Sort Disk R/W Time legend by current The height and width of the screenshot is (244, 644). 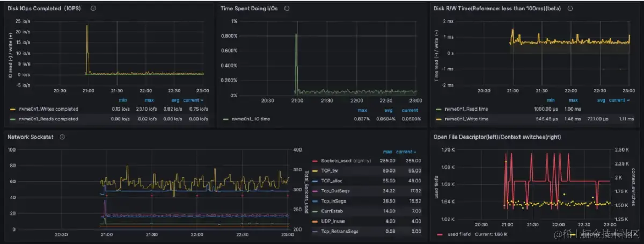(619, 100)
